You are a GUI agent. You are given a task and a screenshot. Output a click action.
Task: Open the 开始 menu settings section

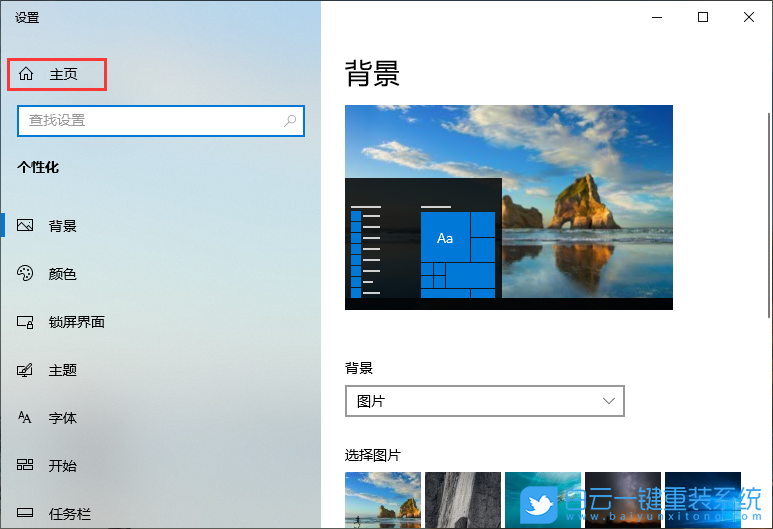160,465
